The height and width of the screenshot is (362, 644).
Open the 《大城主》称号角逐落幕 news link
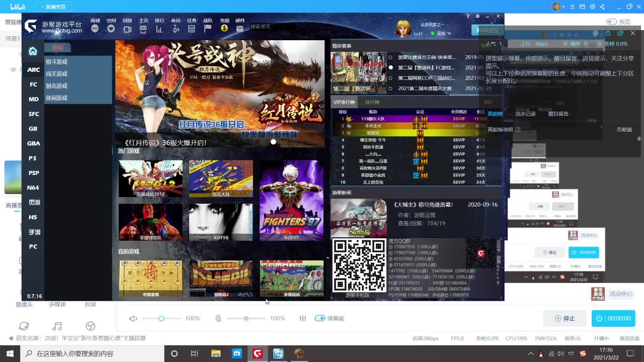point(423,205)
